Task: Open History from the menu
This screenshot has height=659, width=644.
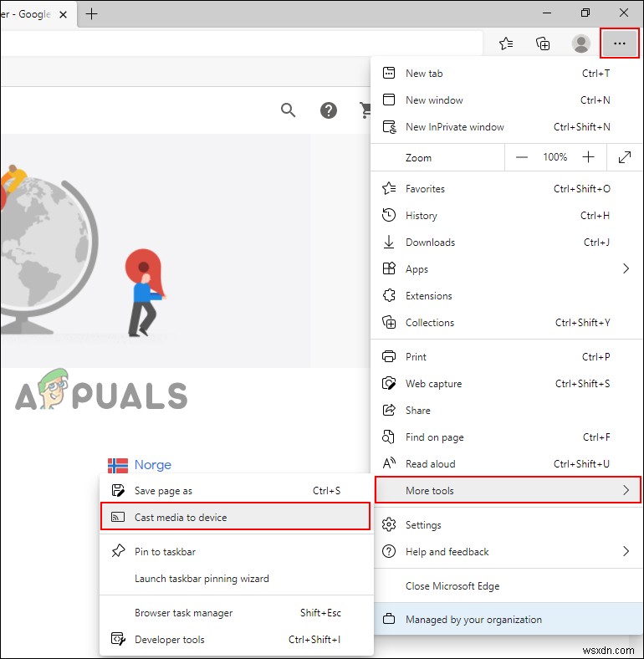Action: (x=506, y=216)
